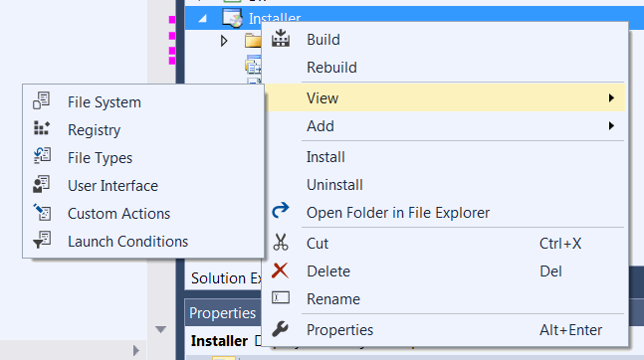Choose Install from the context menu
Viewport: 644px width, 360px height.
tap(325, 157)
